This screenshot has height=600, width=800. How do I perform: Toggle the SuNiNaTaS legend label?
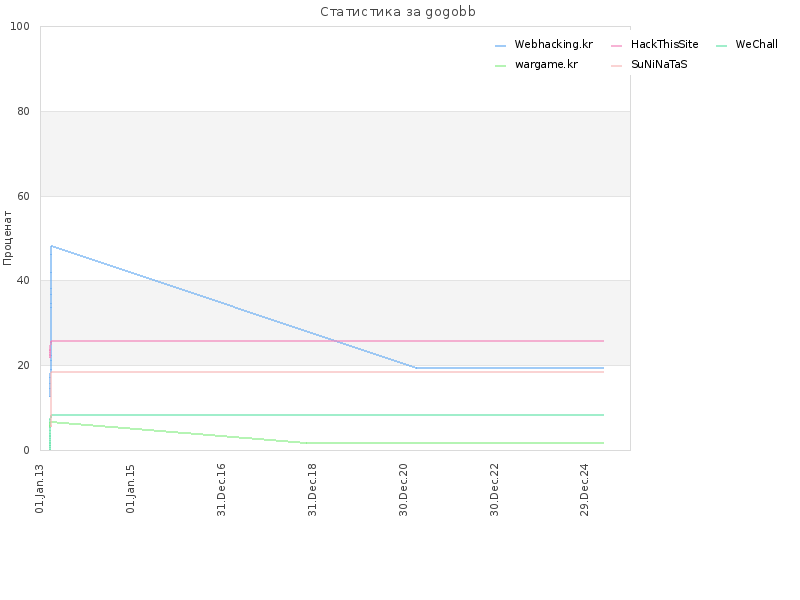[x=659, y=64]
